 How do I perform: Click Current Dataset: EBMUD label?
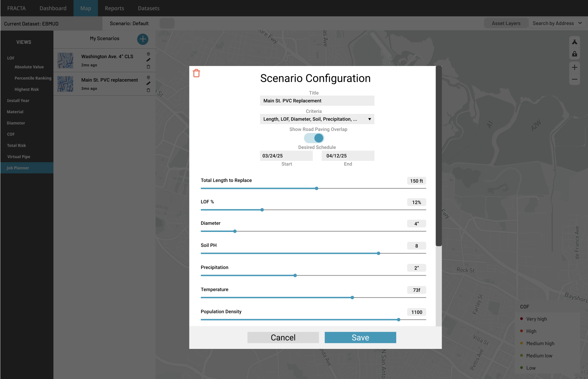pos(31,24)
